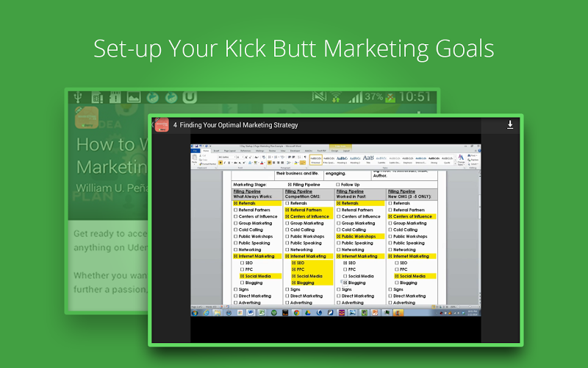Check Referral Partners under What Always Works
Image resolution: width=588 pixels, height=368 pixels.
coord(235,210)
